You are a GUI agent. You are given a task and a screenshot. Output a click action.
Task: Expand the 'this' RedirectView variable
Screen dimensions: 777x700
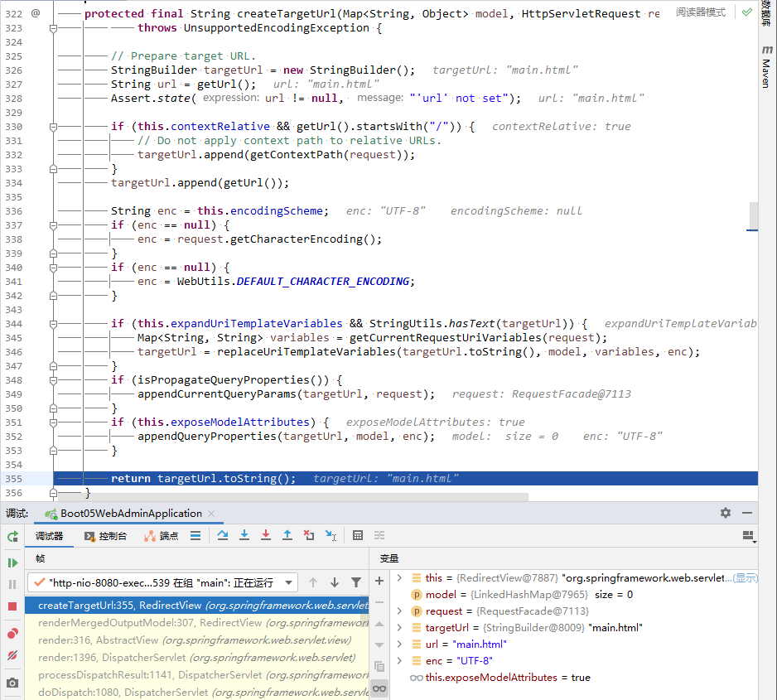pos(399,577)
